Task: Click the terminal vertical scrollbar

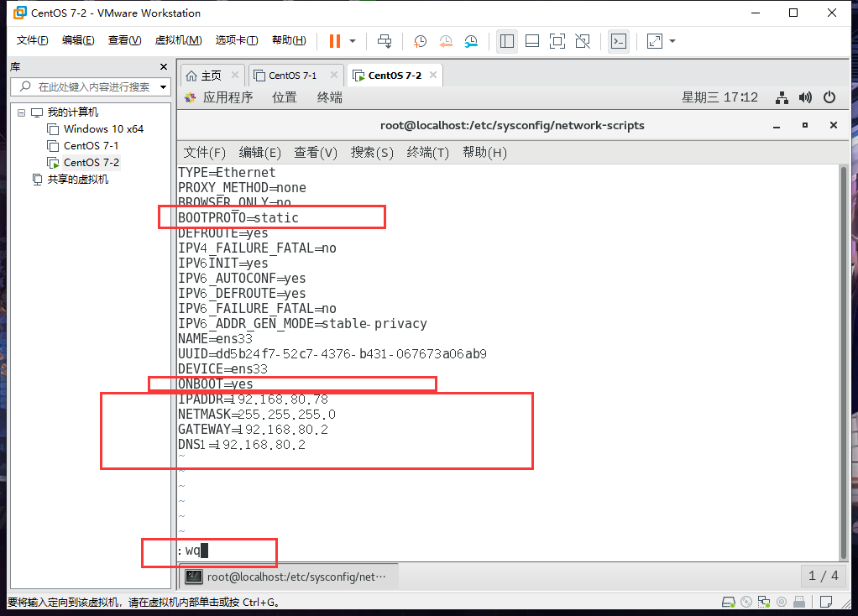Action: click(x=843, y=361)
